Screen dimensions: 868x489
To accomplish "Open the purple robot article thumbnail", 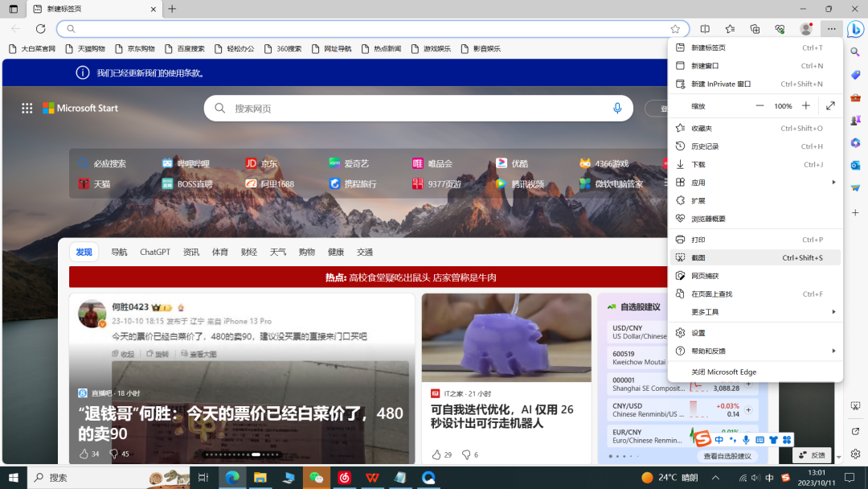I will pos(506,337).
